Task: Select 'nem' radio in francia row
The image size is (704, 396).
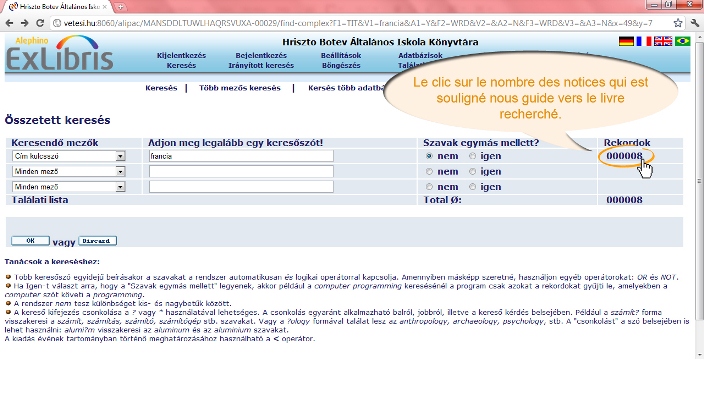Action: coord(429,156)
